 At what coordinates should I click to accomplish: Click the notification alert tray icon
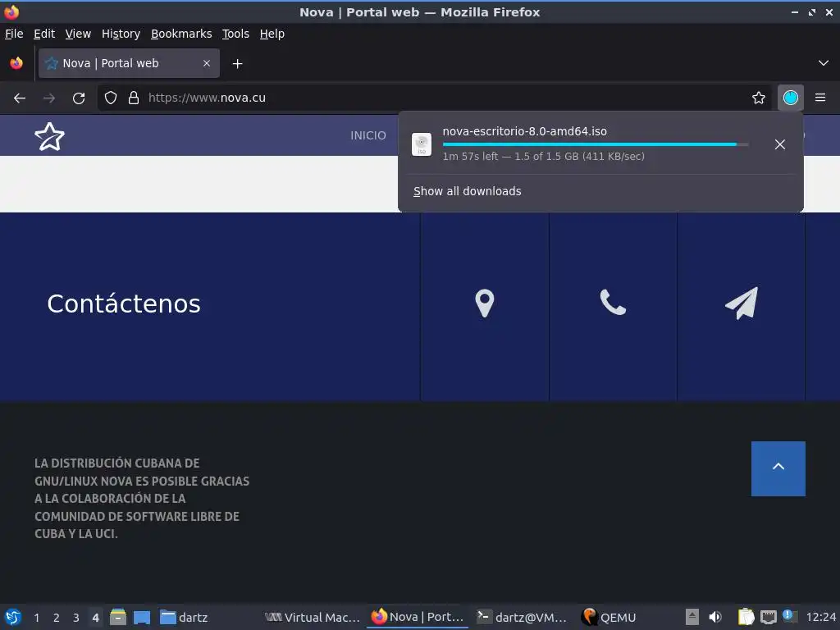coord(788,616)
